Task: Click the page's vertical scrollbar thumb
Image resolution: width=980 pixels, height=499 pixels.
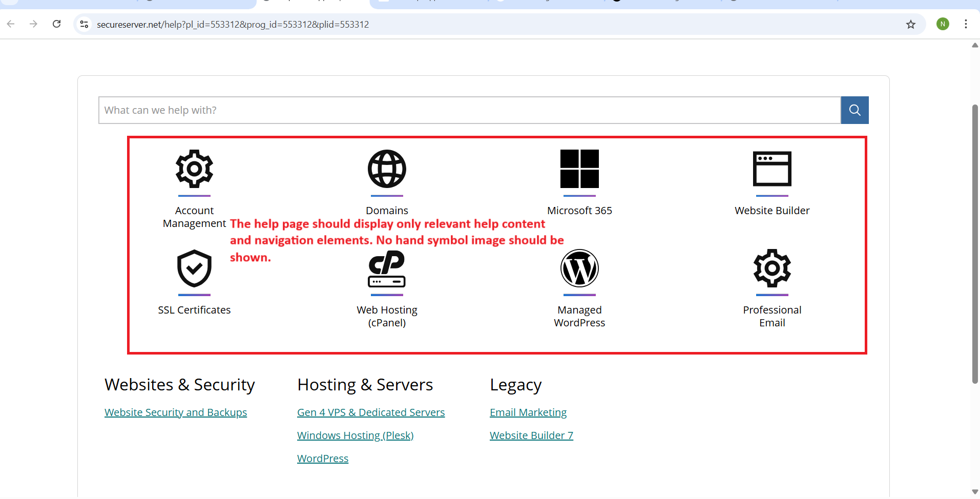Action: click(x=975, y=243)
